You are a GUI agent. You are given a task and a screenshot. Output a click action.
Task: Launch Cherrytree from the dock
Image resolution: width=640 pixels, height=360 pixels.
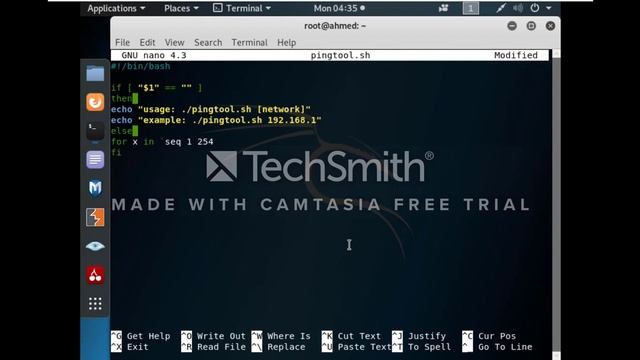click(95, 275)
